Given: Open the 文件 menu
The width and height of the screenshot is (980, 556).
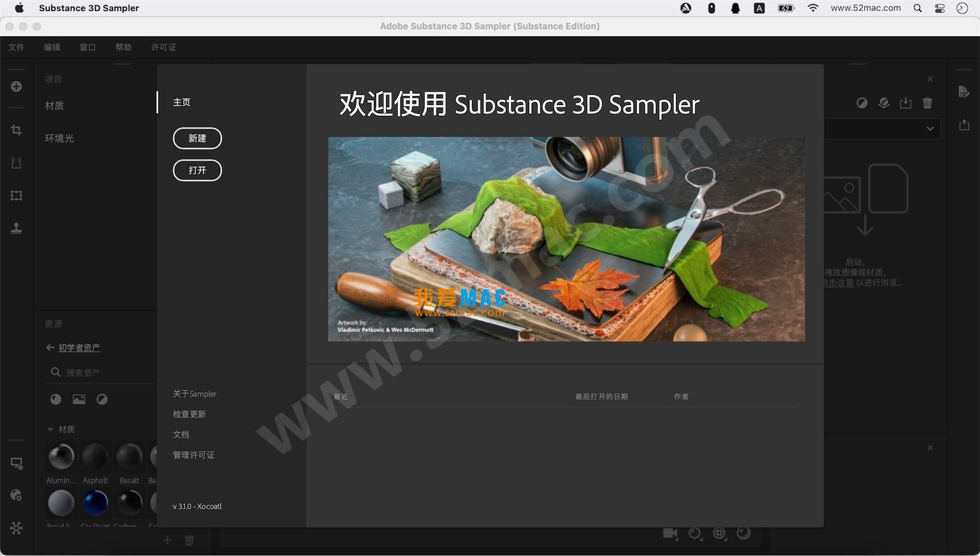Looking at the screenshot, I should coord(16,47).
